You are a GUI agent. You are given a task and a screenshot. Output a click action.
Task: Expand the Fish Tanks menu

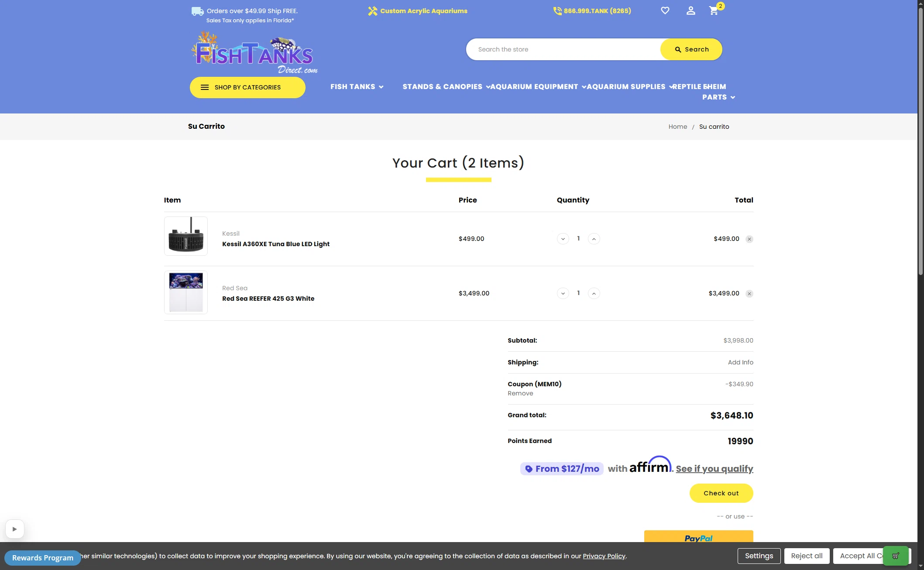357,87
